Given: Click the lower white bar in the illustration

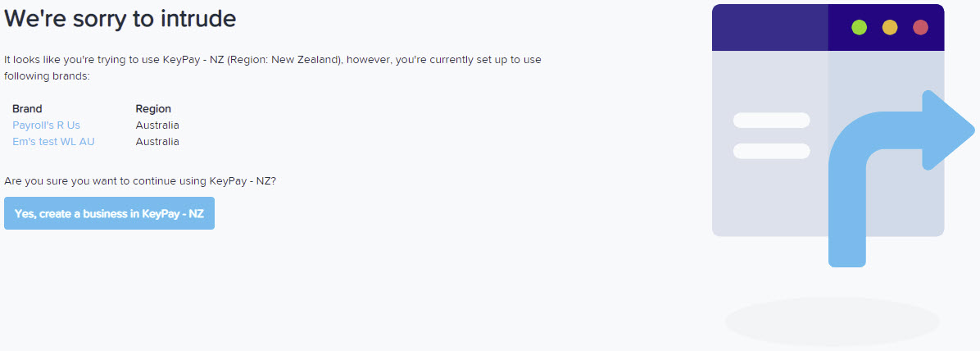Looking at the screenshot, I should (x=771, y=151).
